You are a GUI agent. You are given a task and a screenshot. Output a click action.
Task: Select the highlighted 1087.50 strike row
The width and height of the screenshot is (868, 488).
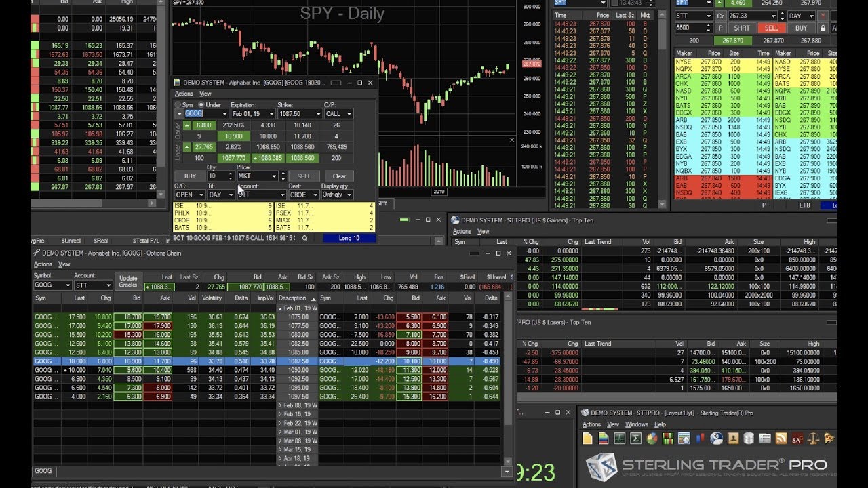(x=269, y=361)
